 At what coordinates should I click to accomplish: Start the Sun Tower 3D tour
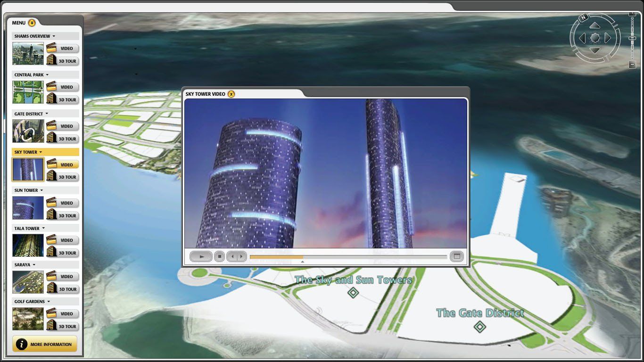coord(63,215)
